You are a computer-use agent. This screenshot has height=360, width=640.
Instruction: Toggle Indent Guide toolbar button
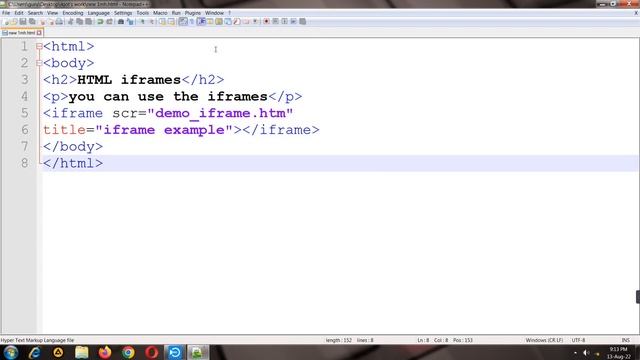tap(201, 21)
